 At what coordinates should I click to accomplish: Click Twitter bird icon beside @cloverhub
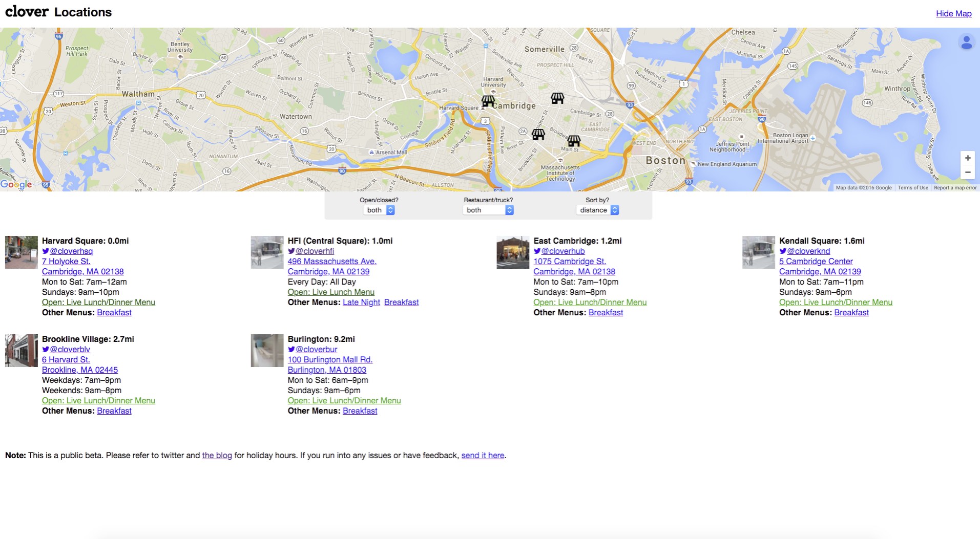coord(537,251)
